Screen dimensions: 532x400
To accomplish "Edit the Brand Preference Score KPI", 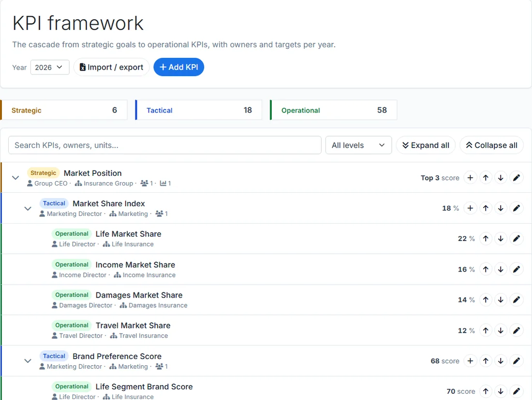I will tap(517, 361).
